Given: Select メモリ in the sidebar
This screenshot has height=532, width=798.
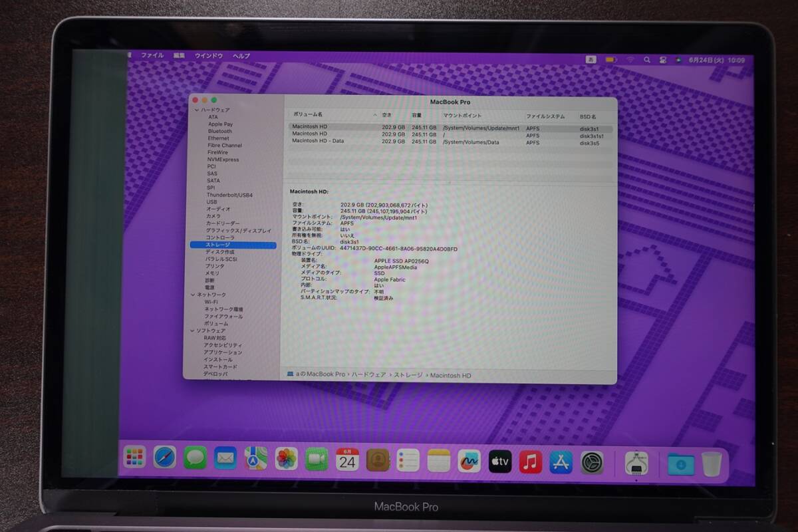Looking at the screenshot, I should coord(211,273).
